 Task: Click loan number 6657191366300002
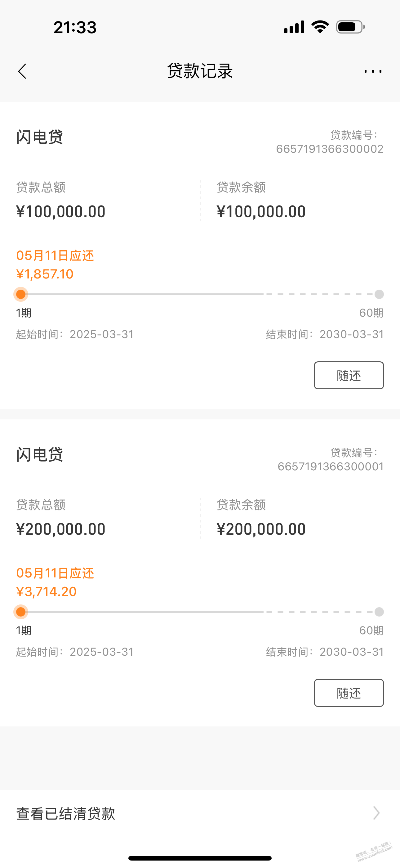[x=330, y=149]
